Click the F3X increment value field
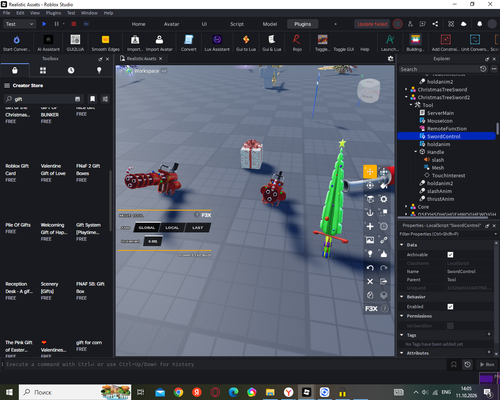 coord(153,241)
